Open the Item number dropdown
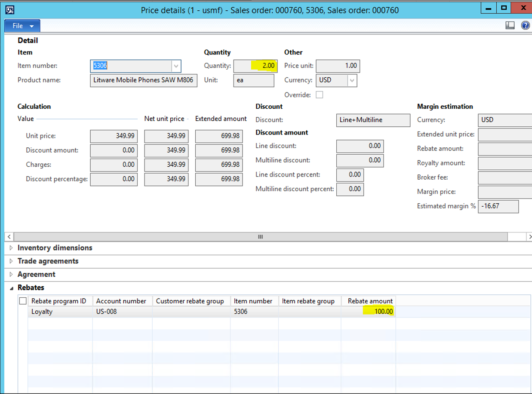 [x=176, y=66]
